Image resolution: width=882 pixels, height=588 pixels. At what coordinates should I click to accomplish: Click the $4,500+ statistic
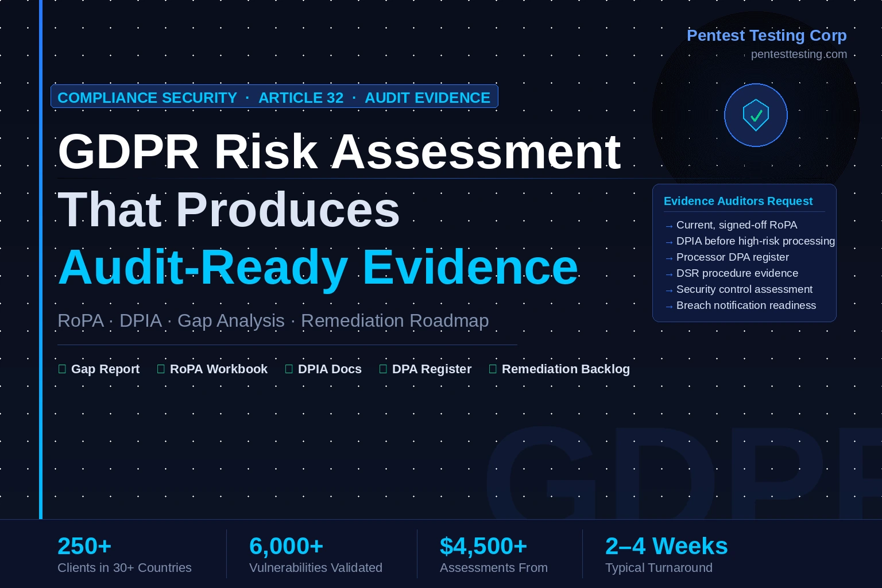click(483, 546)
